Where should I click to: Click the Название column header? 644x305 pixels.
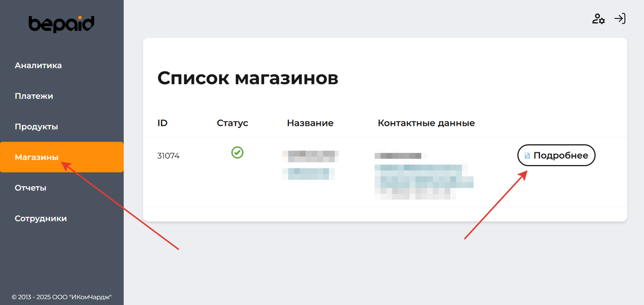310,123
